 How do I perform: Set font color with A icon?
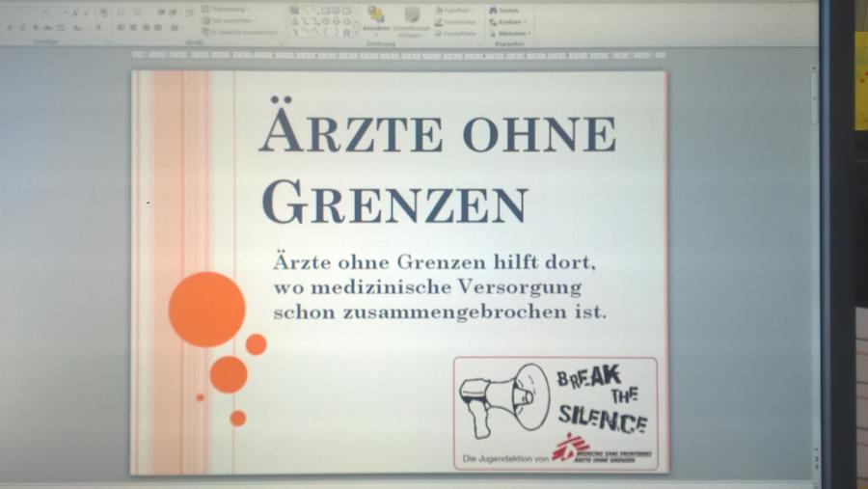99,27
